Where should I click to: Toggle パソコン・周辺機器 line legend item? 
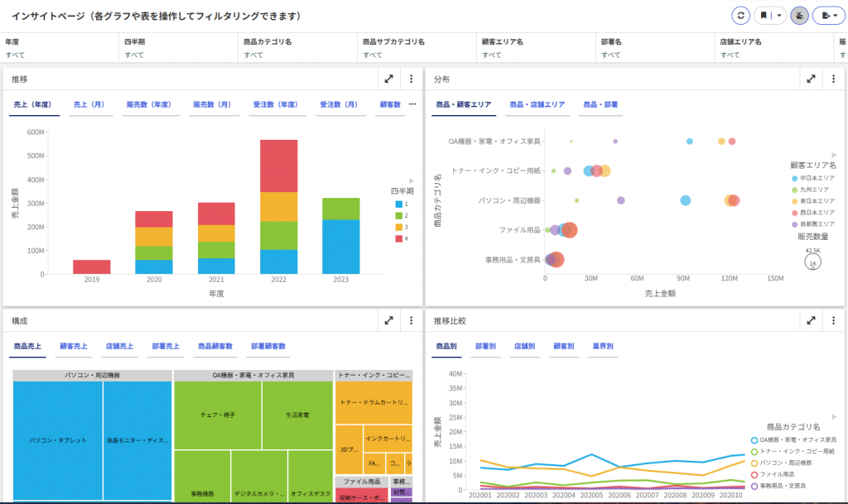coord(782,463)
